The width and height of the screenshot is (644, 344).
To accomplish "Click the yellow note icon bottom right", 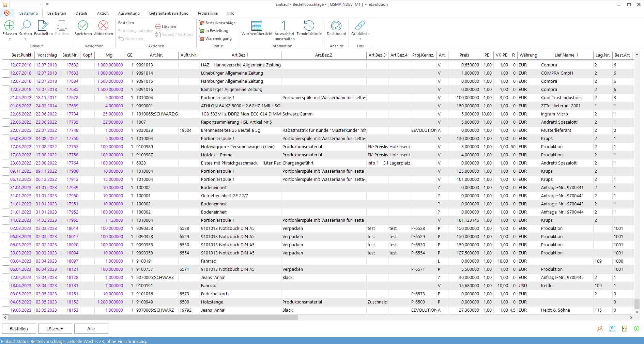I will 625,329.
